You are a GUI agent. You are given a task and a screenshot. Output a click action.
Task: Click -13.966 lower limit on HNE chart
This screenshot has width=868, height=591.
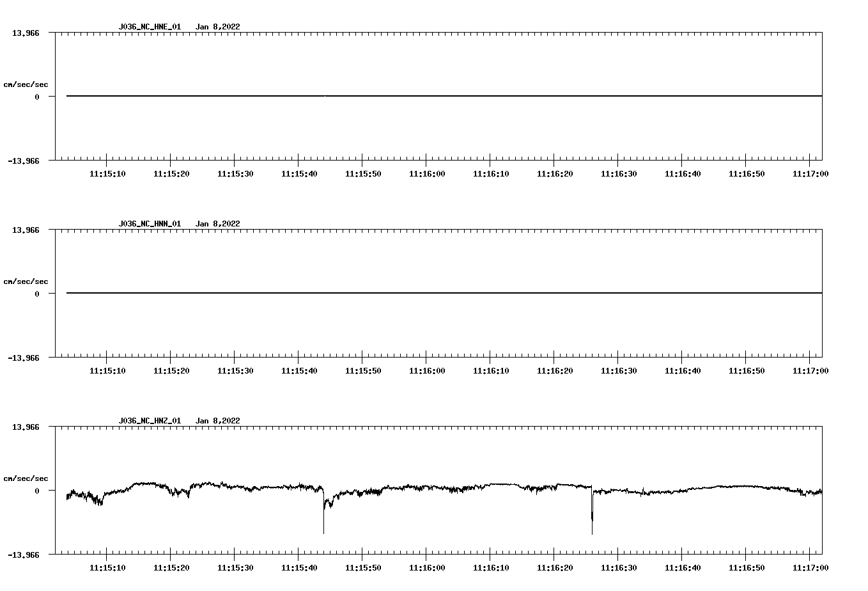[x=24, y=161]
